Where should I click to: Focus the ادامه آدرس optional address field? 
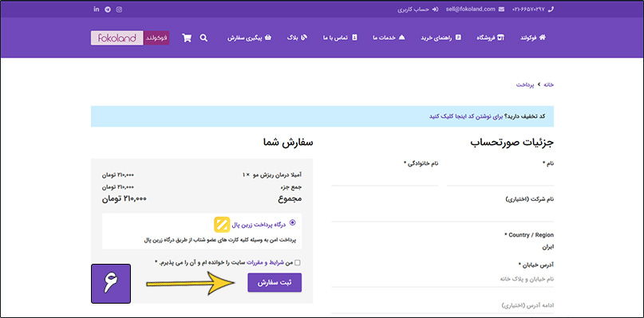[x=443, y=306]
